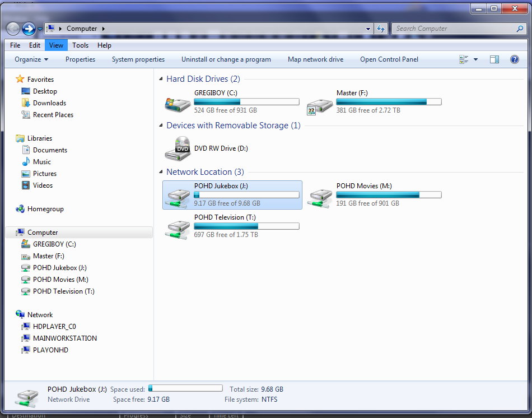Toggle the preview pane icon
The height and width of the screenshot is (418, 532).
pyautogui.click(x=494, y=59)
